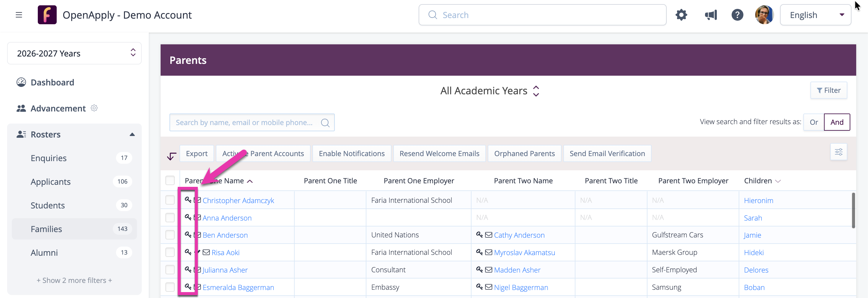
Task: Select the Or results mode
Action: click(814, 122)
